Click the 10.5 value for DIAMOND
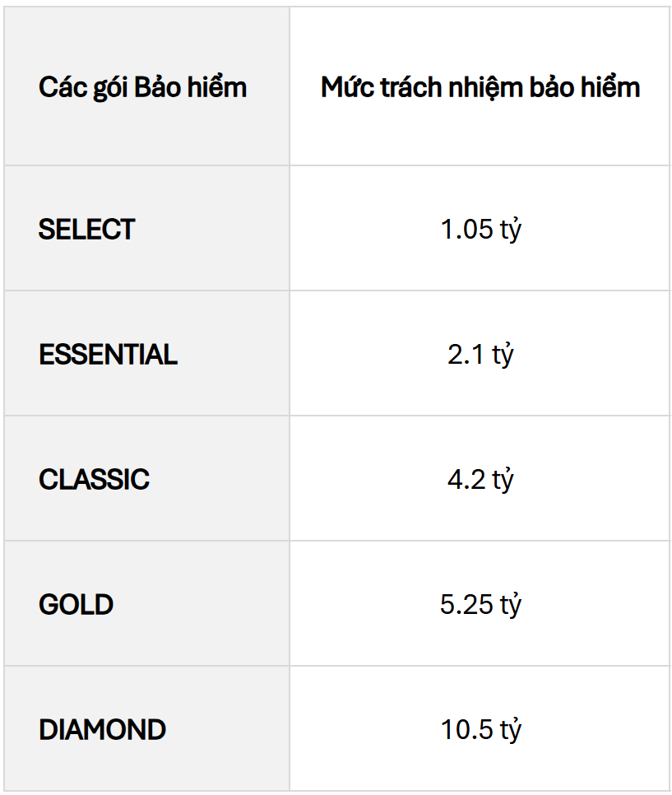Viewport: 672px width, 795px height. (x=467, y=730)
